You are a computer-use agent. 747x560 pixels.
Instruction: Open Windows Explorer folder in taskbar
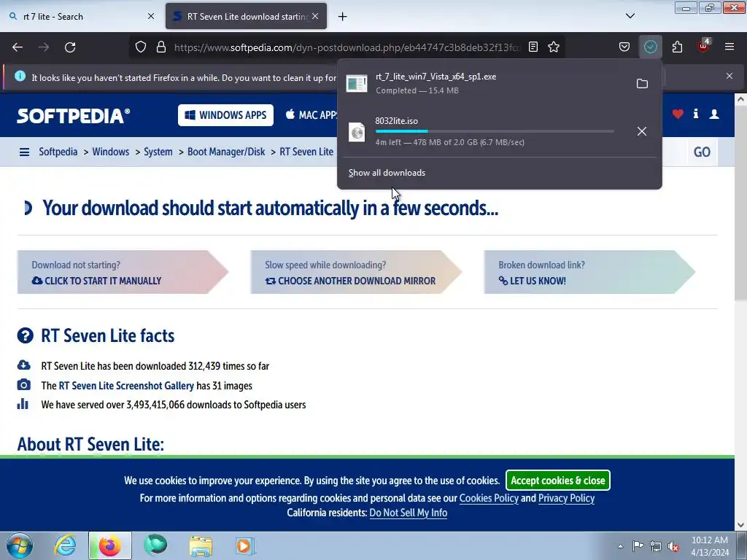[201, 545]
